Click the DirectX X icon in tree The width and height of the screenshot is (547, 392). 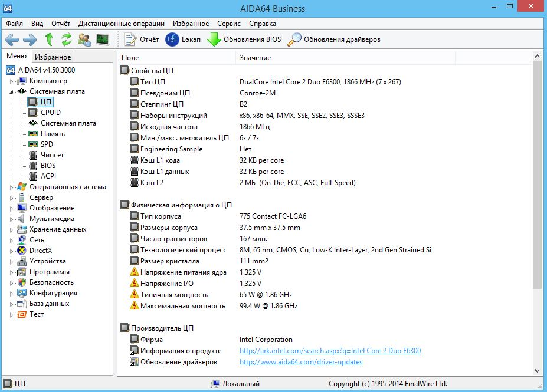(x=22, y=251)
